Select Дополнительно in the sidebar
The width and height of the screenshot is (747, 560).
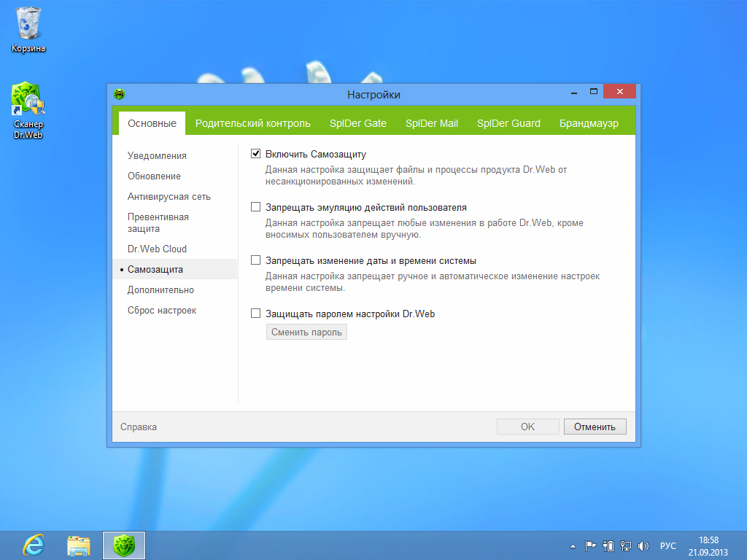pos(160,290)
